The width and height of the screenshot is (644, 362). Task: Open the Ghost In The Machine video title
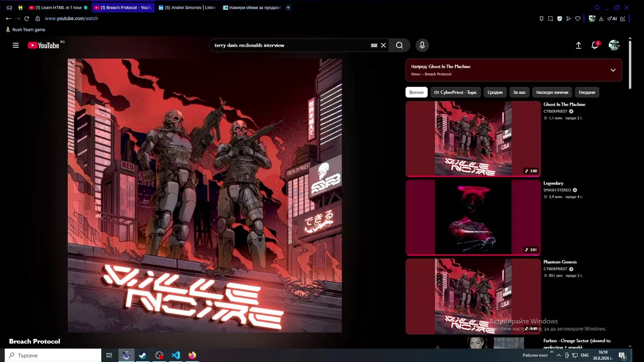click(565, 105)
